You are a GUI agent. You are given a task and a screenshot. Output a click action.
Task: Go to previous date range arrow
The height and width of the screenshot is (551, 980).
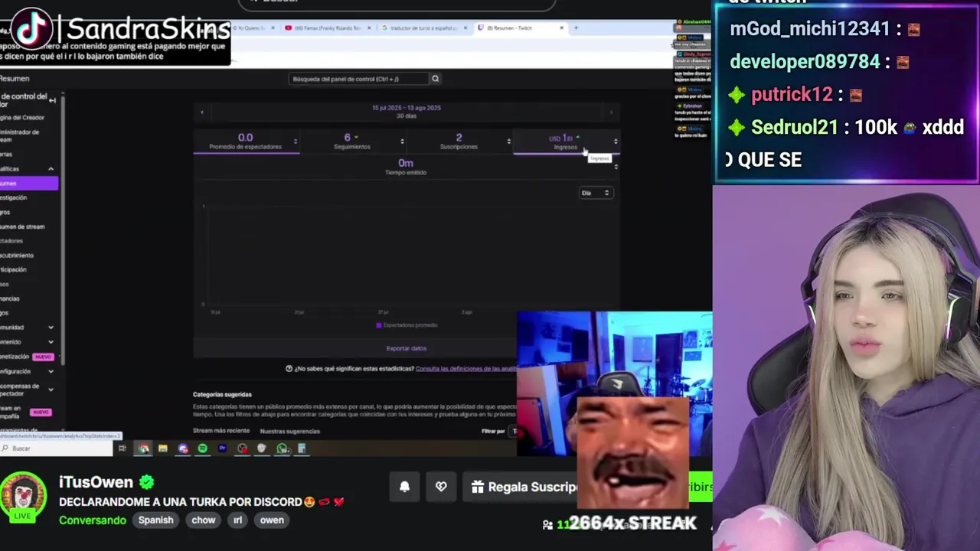(202, 112)
